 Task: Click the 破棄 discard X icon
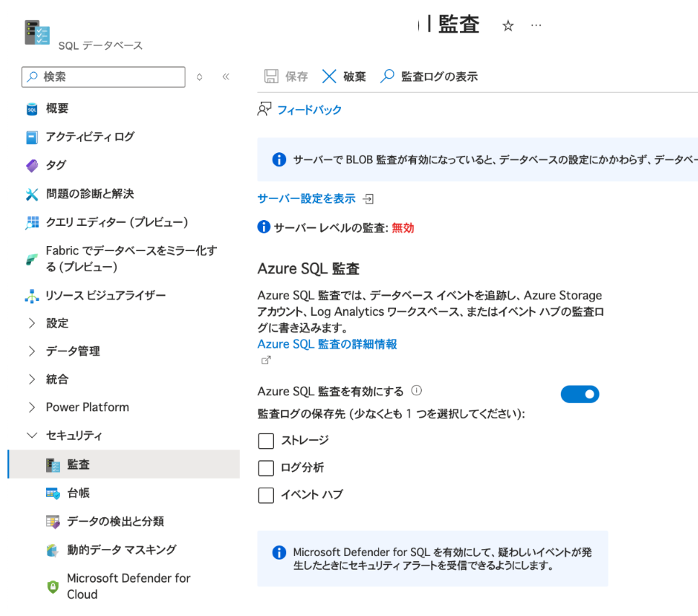330,76
